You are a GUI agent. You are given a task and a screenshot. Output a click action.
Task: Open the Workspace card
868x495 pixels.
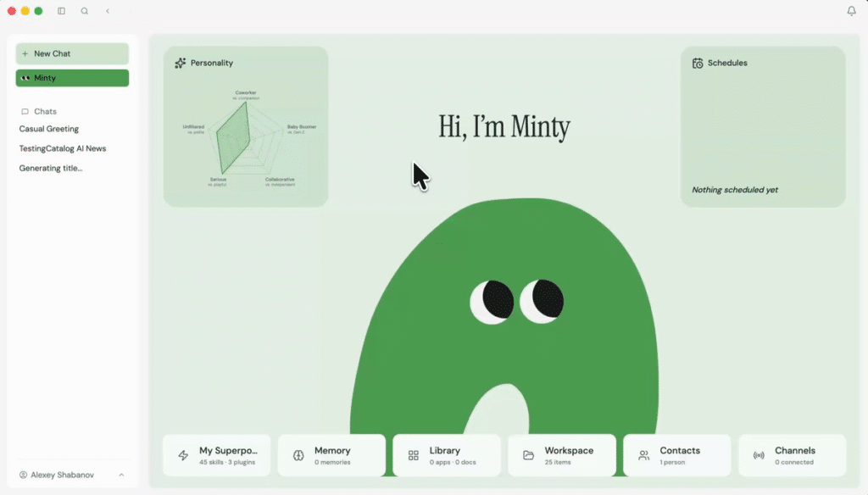[x=562, y=455]
